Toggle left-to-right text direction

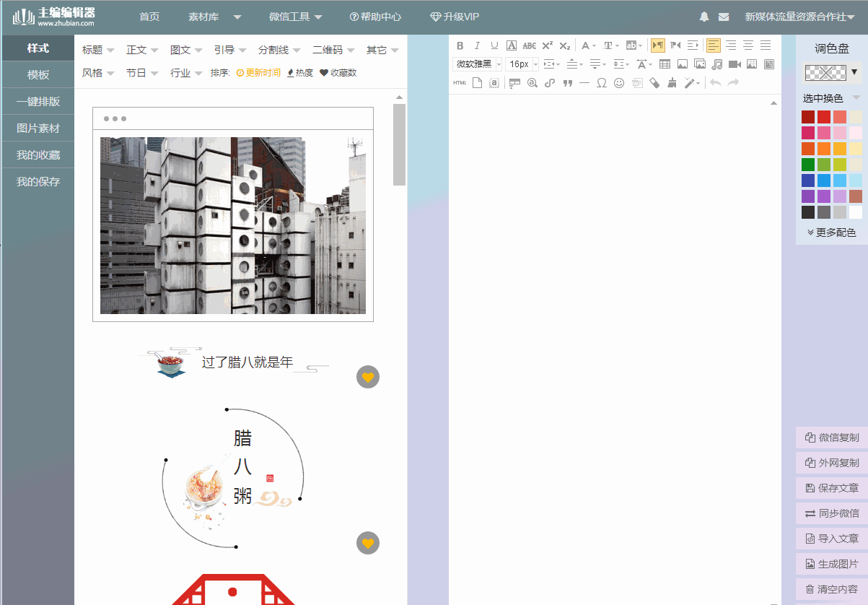coord(658,45)
